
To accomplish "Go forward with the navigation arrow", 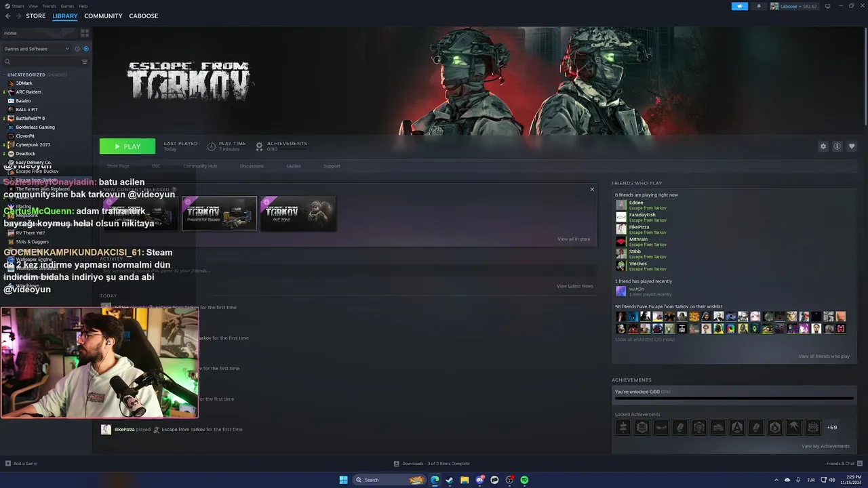I will (18, 16).
